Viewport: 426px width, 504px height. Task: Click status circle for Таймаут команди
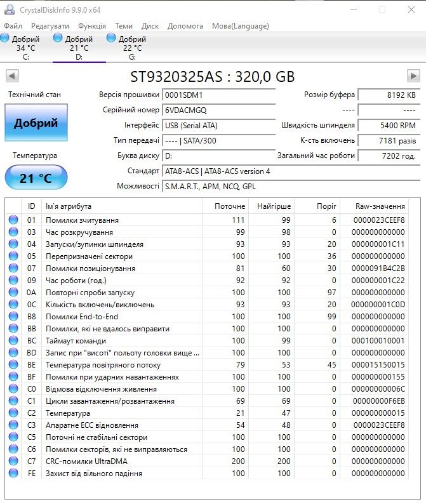coord(13,340)
